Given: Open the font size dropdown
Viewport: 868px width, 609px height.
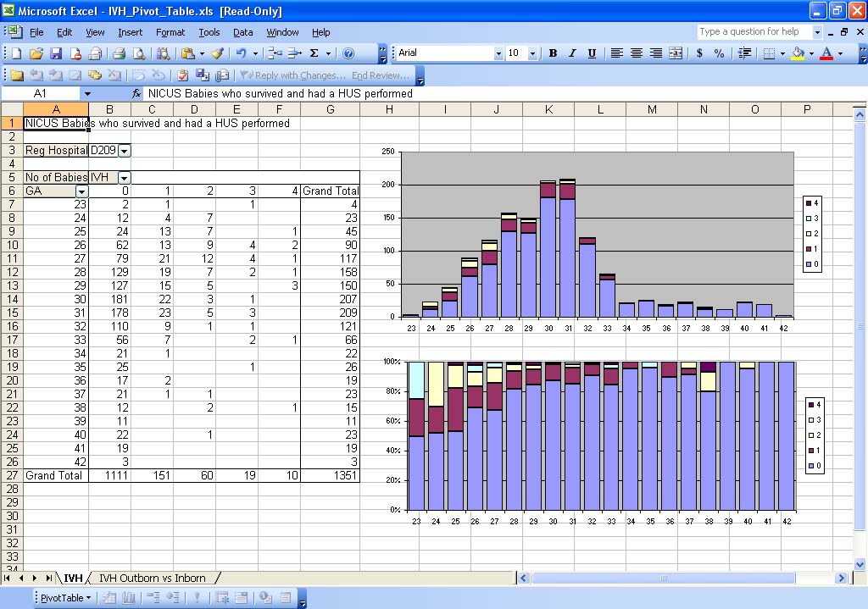Looking at the screenshot, I should [532, 53].
